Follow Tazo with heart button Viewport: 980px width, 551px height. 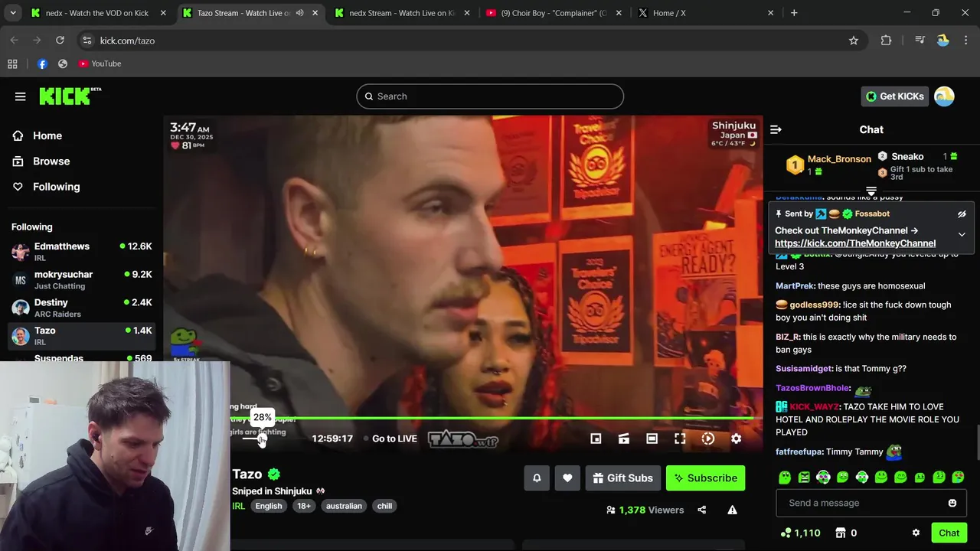[567, 478]
